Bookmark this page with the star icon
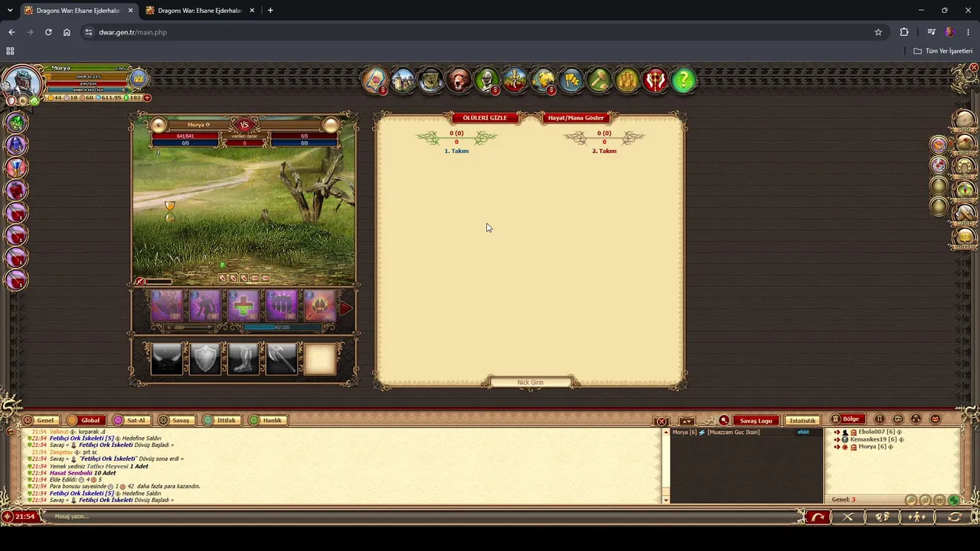 tap(878, 32)
